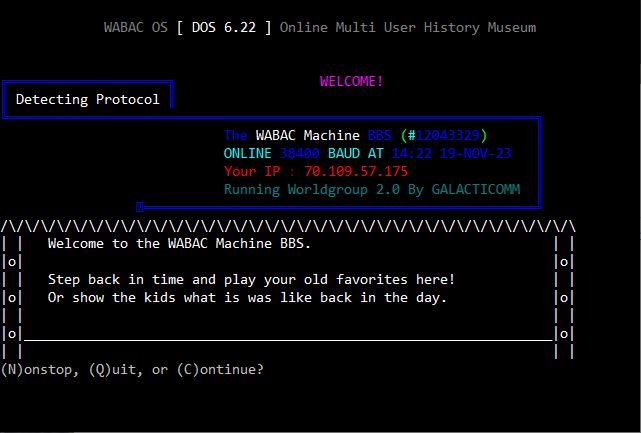Viewport: 641px width, 433px height.
Task: Click the "Step back in time" line
Action: point(251,280)
